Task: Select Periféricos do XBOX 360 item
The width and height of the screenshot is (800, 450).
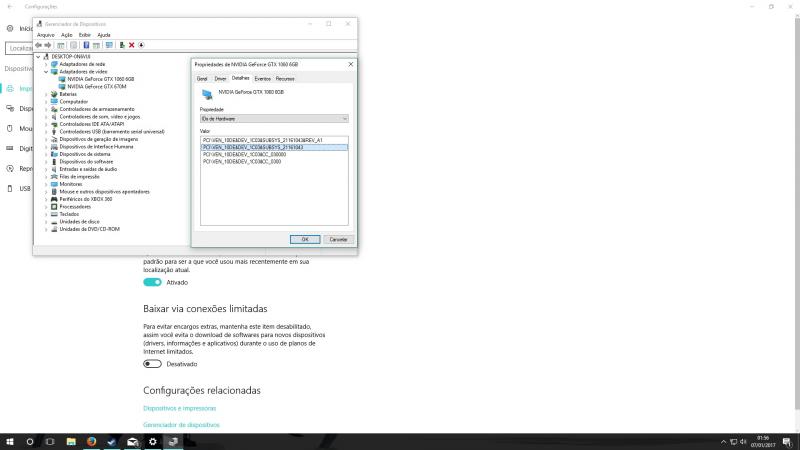Action: [x=86, y=199]
